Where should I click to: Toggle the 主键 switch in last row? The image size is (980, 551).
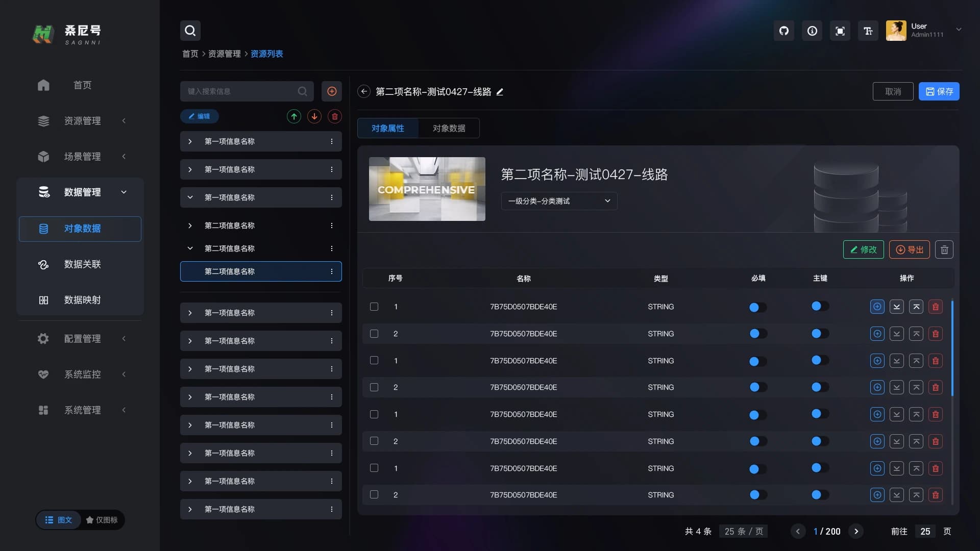pos(820,495)
